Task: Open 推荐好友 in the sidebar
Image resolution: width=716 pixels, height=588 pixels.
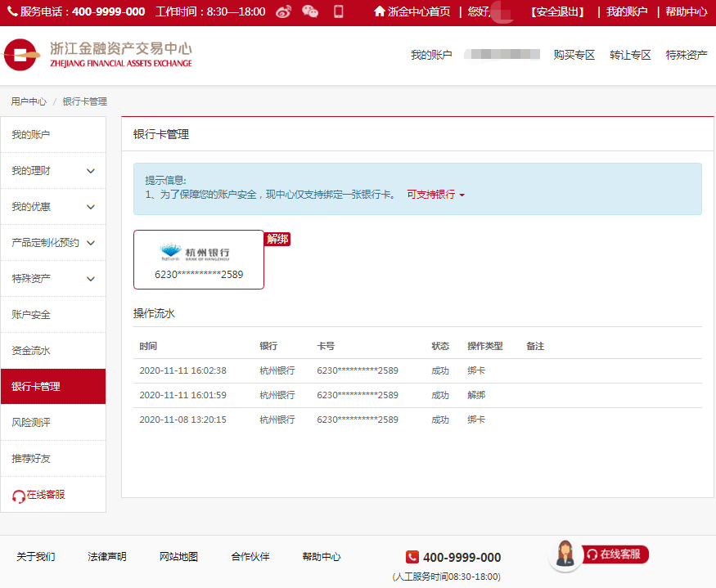Action: pos(53,458)
